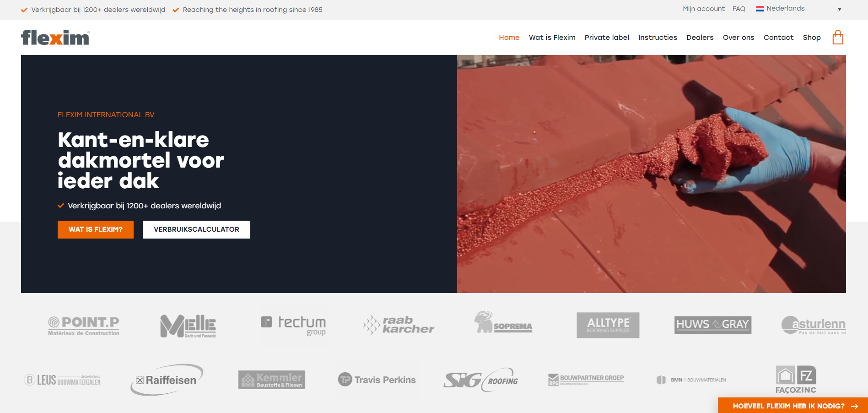The image size is (868, 413).
Task: Open the Tectum group logo
Action: point(293,325)
